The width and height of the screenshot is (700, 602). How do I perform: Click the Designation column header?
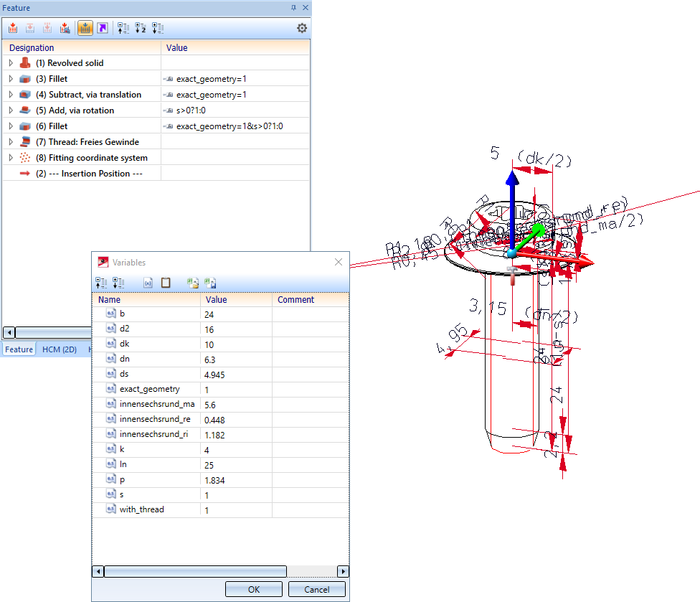82,48
